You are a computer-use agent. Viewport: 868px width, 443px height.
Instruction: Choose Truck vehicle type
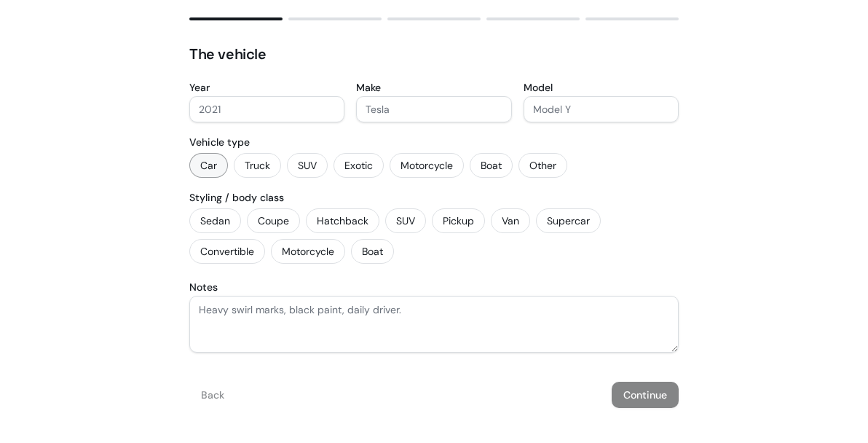[x=257, y=165]
